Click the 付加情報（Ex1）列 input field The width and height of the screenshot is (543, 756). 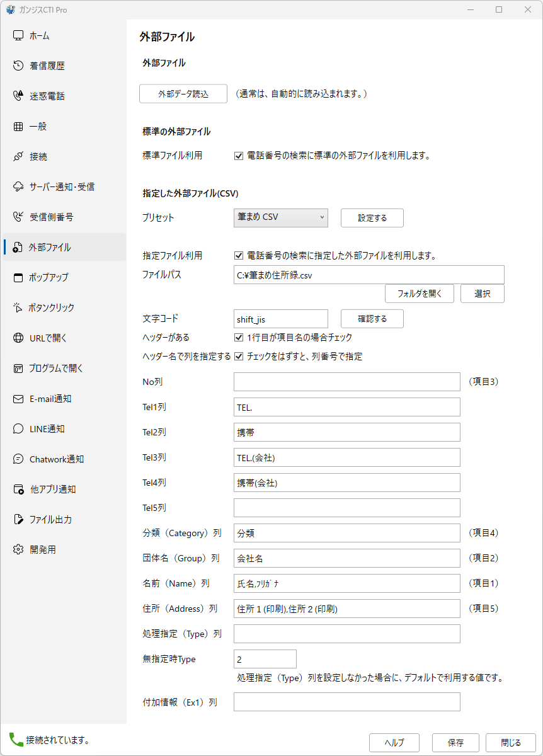347,702
